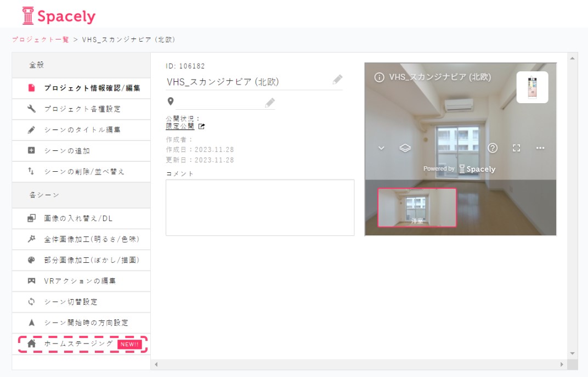Click the vertical scrollbar up arrow
The width and height of the screenshot is (588, 377).
572,59
